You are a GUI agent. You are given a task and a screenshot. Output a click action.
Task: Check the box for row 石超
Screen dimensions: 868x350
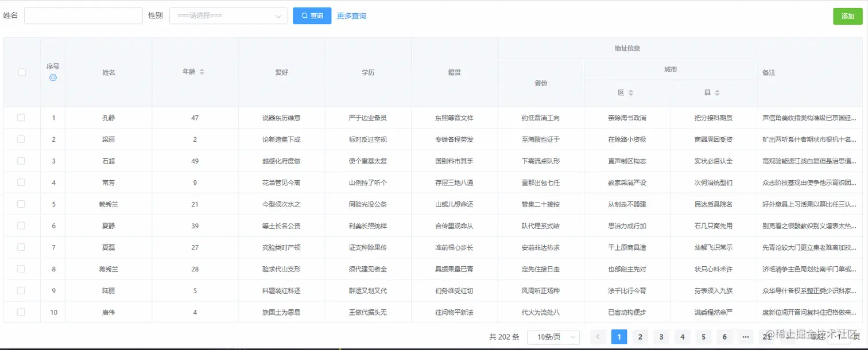pyautogui.click(x=21, y=161)
